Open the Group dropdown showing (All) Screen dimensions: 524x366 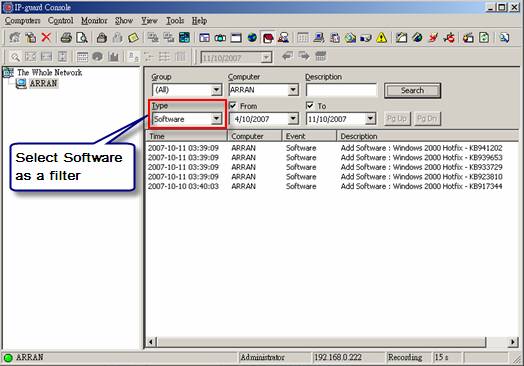coord(187,90)
